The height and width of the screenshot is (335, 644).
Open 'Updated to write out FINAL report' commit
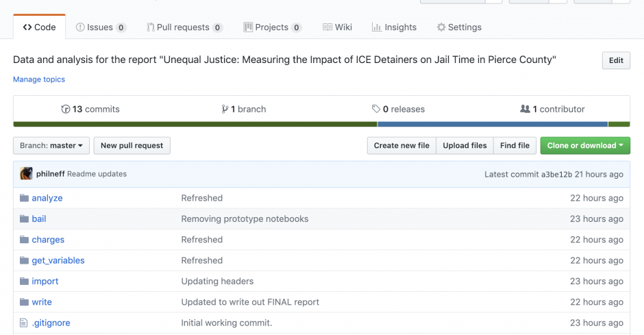[x=250, y=302]
